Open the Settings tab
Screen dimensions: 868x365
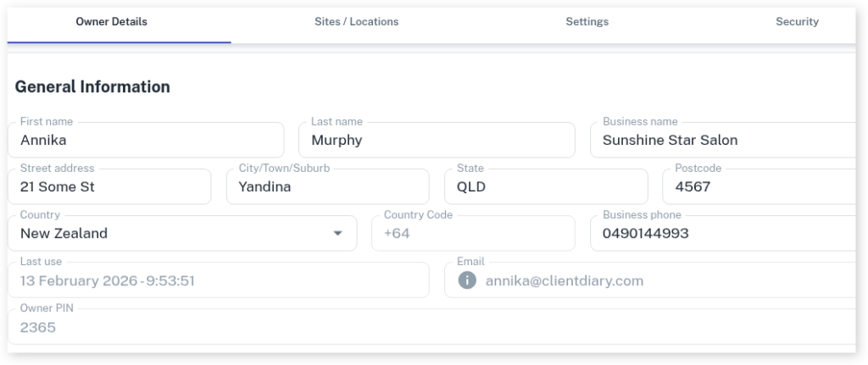(x=587, y=22)
